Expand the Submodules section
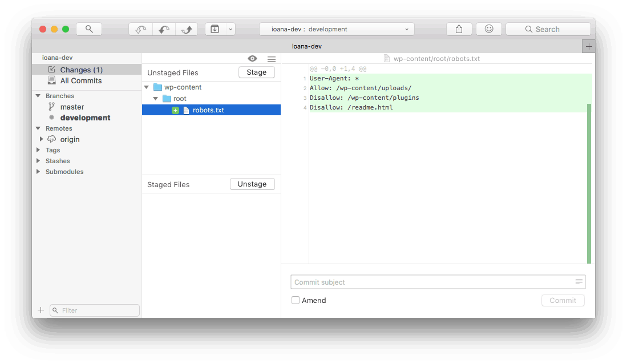The image size is (627, 364). click(38, 172)
